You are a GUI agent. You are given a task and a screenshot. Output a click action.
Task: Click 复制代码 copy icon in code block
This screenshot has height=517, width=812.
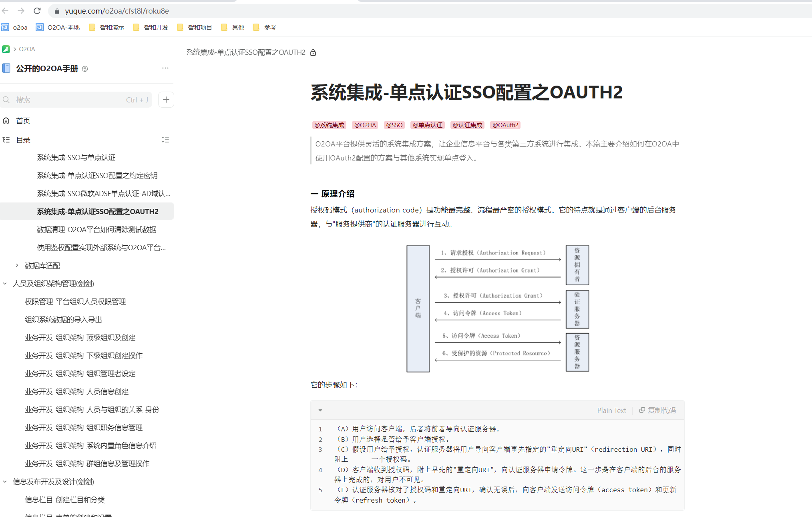642,410
